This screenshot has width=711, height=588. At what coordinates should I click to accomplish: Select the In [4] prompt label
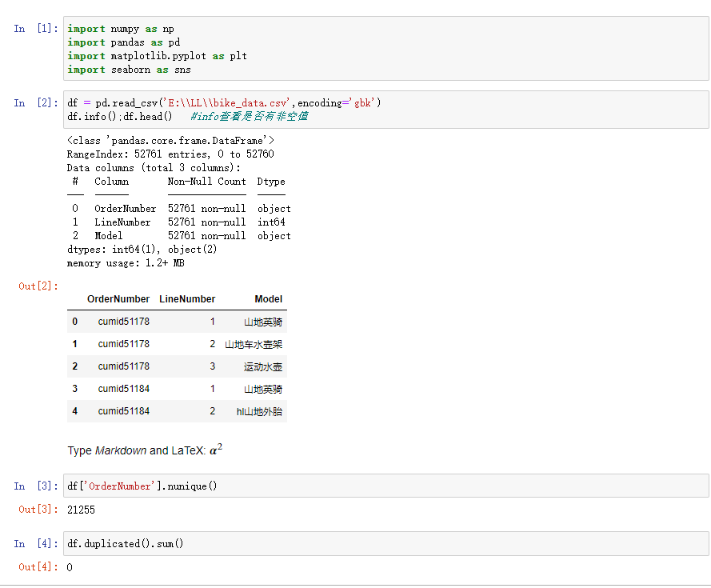pos(36,544)
